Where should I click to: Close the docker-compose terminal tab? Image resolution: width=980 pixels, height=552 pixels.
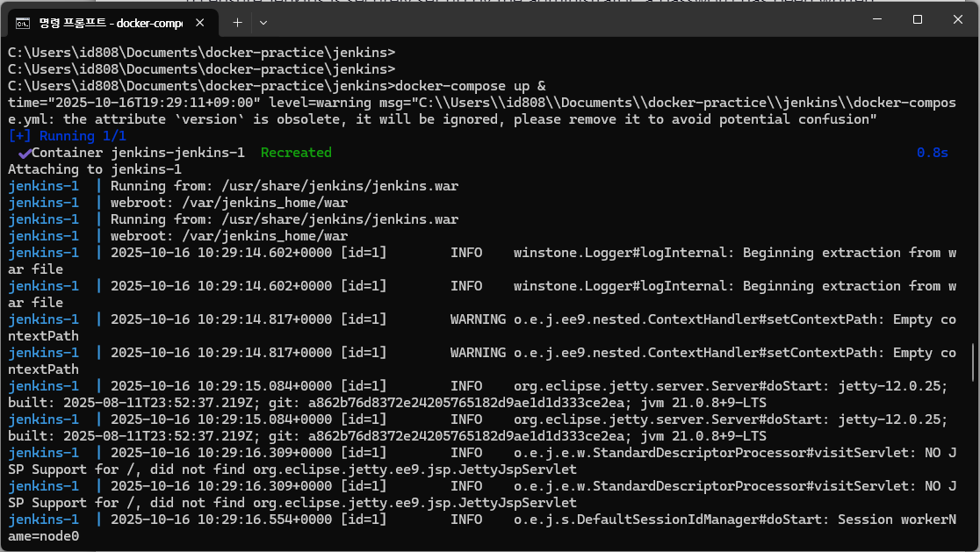point(200,23)
